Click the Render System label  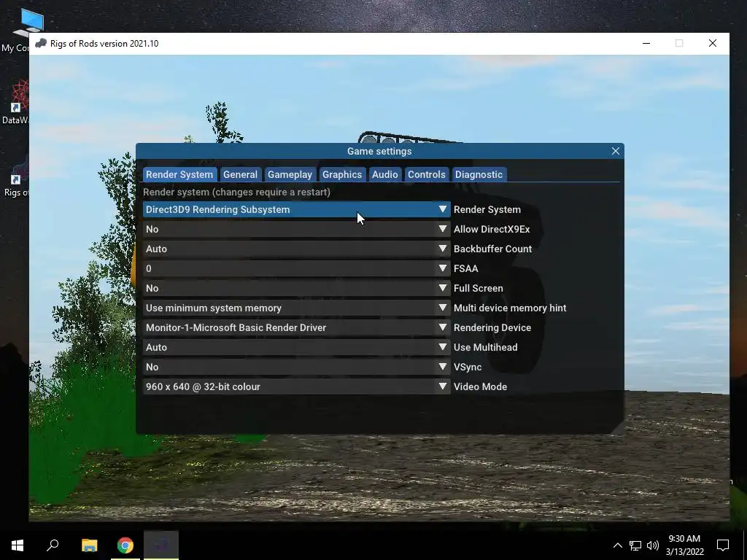pos(487,209)
